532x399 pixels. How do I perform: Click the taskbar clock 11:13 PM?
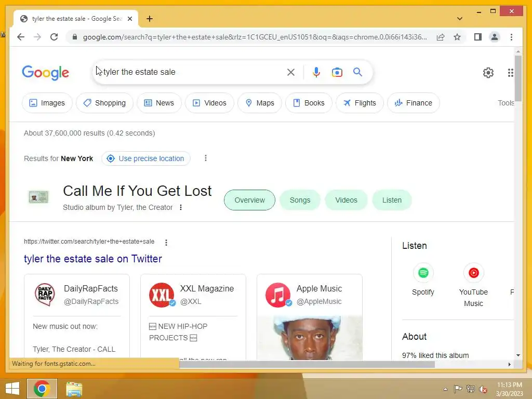(509, 385)
